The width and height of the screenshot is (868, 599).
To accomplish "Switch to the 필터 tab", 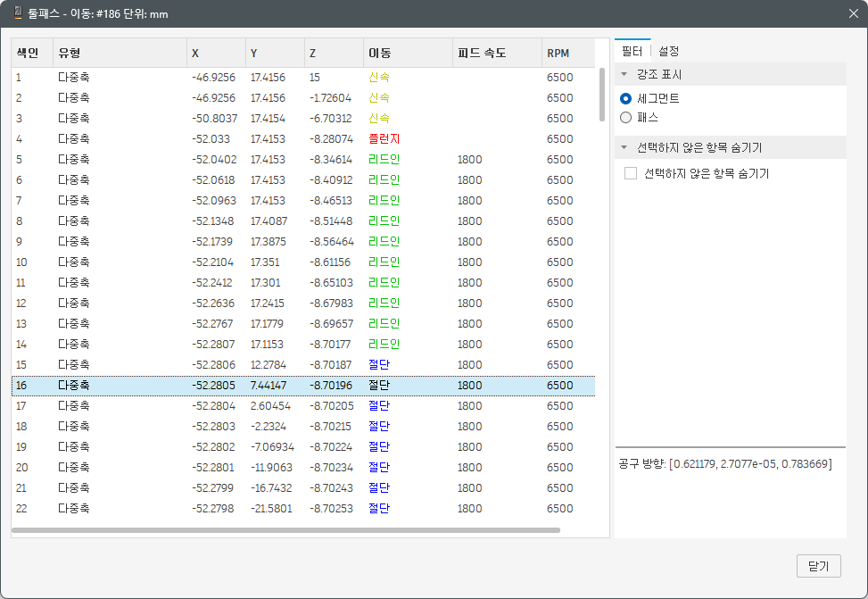I will tap(632, 51).
